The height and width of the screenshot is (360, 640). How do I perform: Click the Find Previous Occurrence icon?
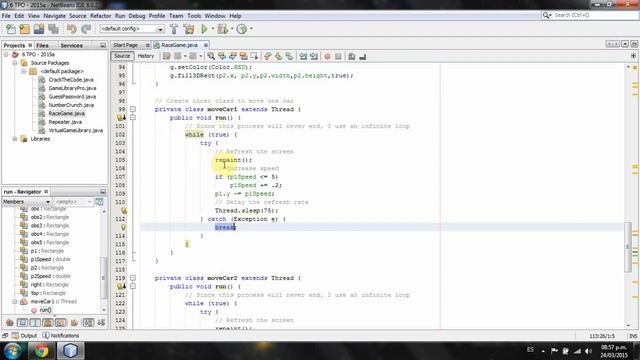pyautogui.click(x=222, y=56)
